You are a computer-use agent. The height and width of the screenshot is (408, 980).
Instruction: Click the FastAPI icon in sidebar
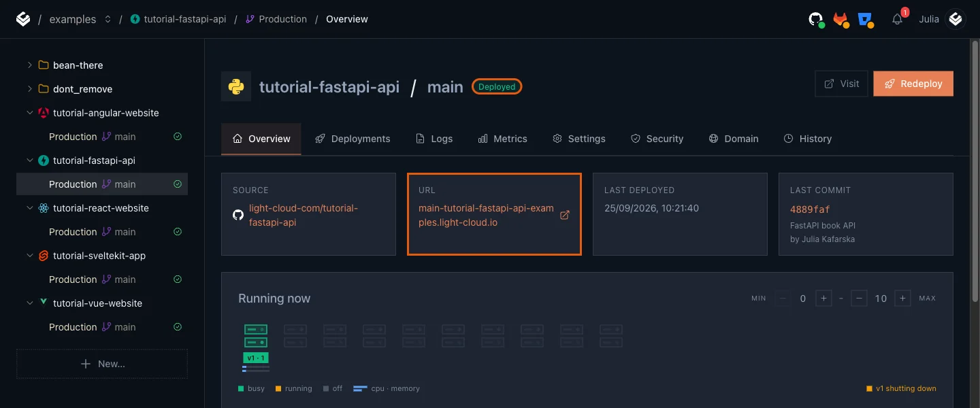tap(44, 160)
